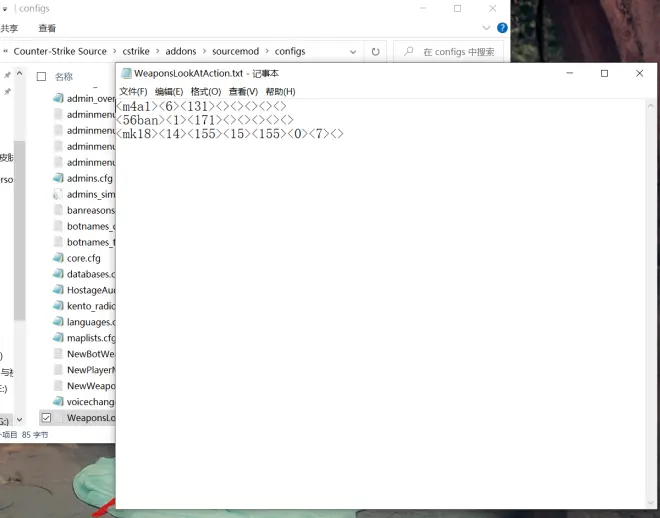Navigate to addons in the breadcrumb
Screen dimensions: 660x518
(x=181, y=51)
